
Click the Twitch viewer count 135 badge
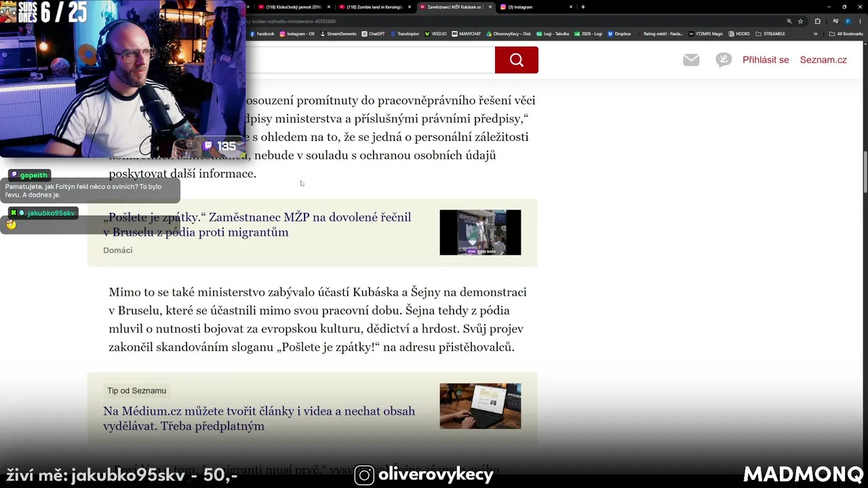coord(220,146)
